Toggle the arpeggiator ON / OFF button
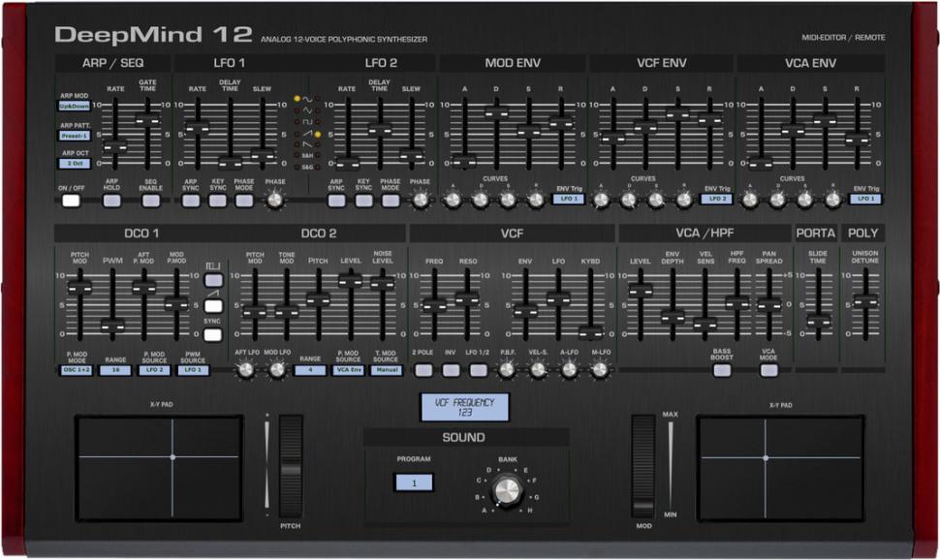Screen dimensions: 940x560 click(71, 201)
